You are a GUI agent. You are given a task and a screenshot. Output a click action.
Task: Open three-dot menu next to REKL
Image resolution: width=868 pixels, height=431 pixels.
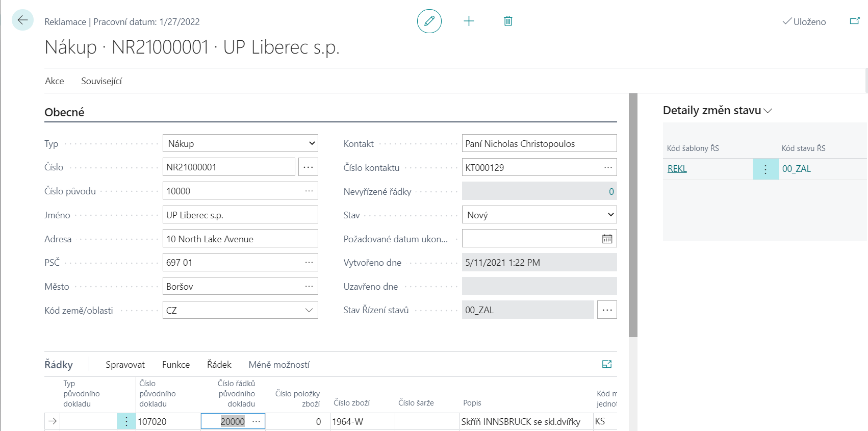(x=765, y=169)
